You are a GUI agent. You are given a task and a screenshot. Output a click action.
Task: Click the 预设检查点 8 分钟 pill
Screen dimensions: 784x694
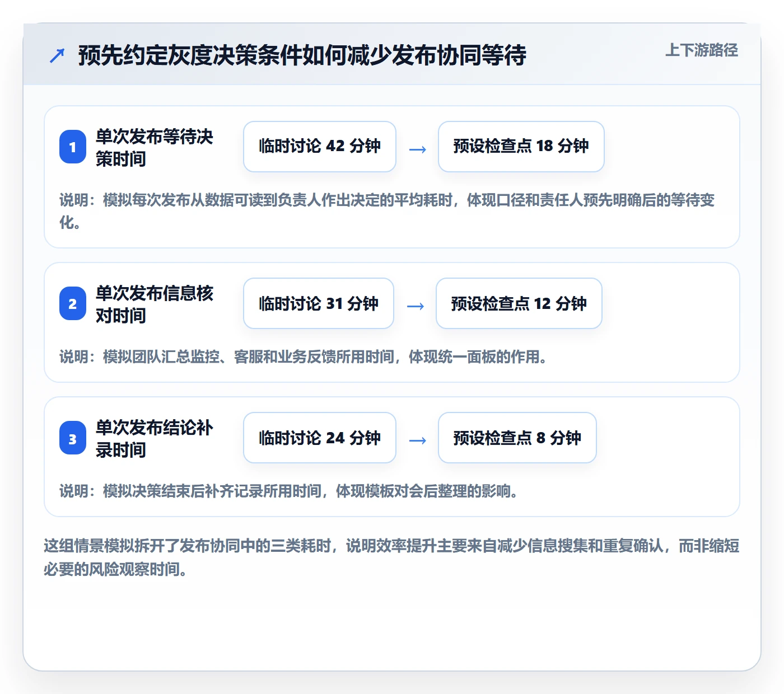point(517,438)
